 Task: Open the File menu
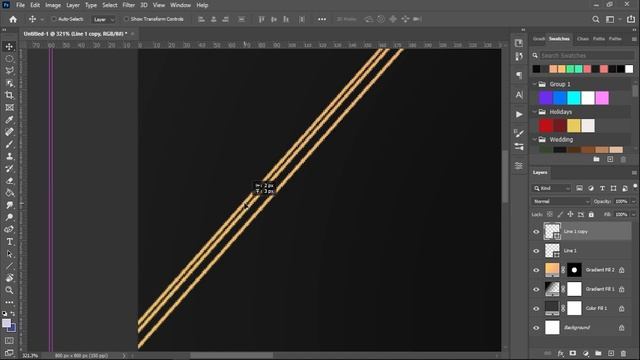pos(20,5)
